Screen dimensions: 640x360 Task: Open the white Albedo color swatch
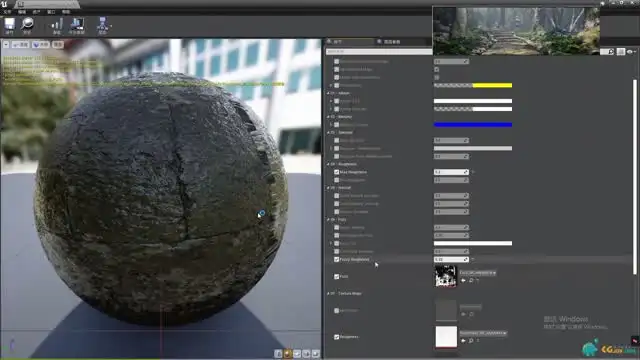(x=473, y=101)
